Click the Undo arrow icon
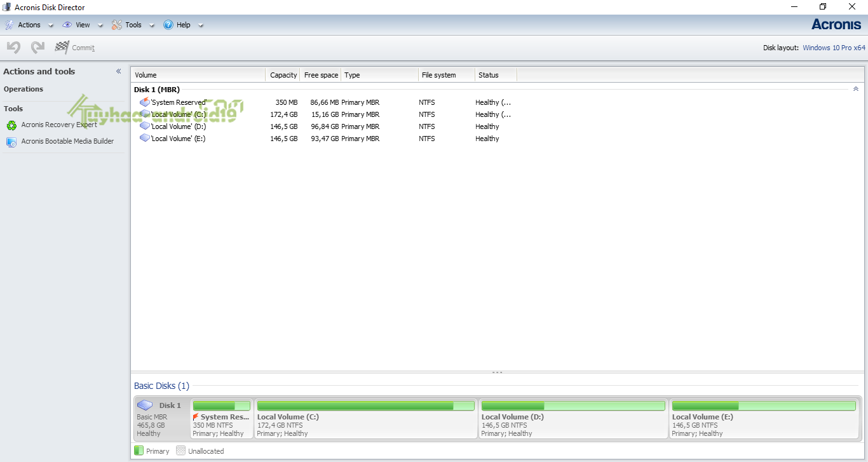This screenshot has width=868, height=462. tap(14, 47)
